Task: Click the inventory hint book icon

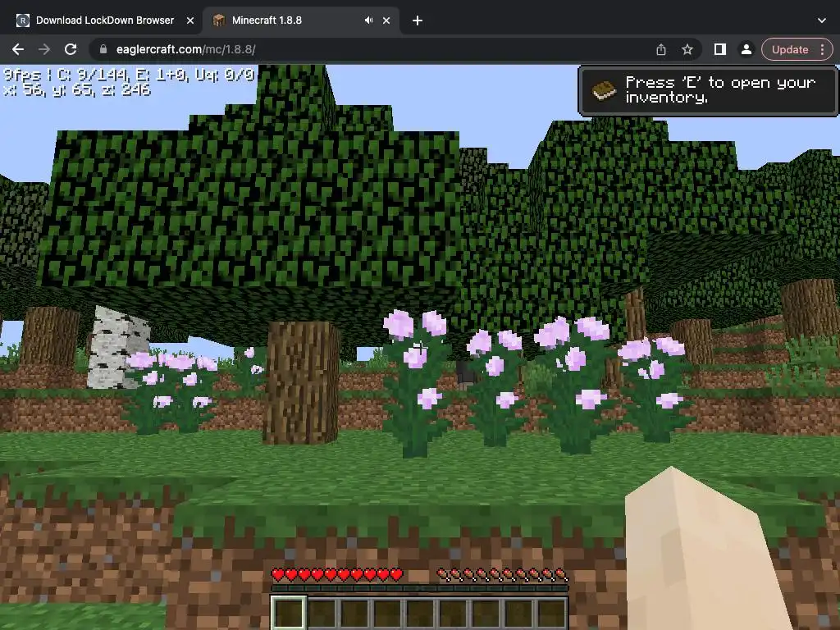Action: pos(604,90)
